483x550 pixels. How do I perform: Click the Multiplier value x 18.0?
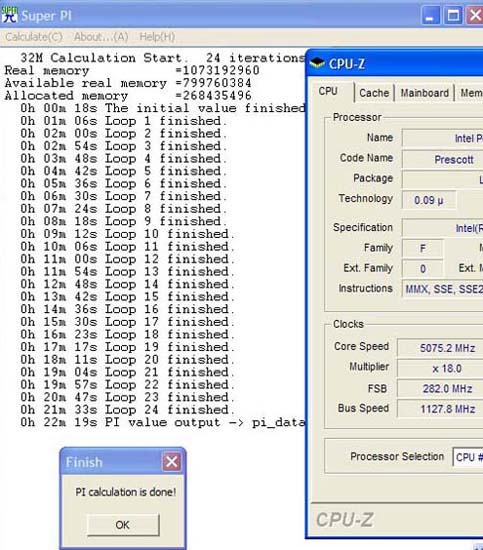click(440, 368)
